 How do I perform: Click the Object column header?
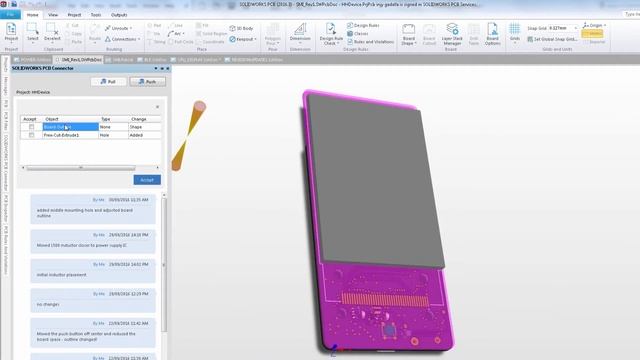coord(71,119)
